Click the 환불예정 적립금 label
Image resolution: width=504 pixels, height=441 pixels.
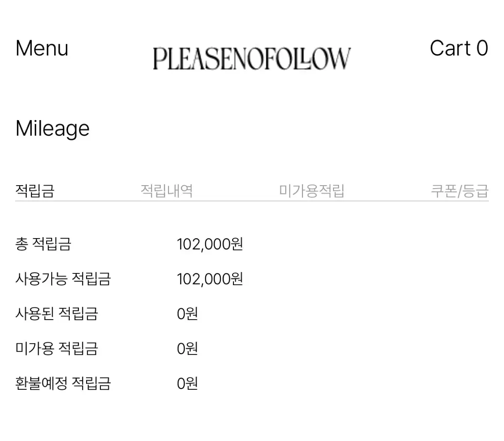pos(63,383)
